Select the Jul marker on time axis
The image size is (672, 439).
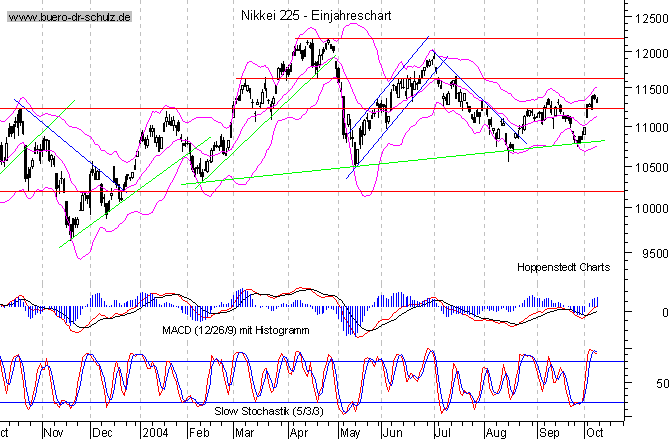[442, 432]
